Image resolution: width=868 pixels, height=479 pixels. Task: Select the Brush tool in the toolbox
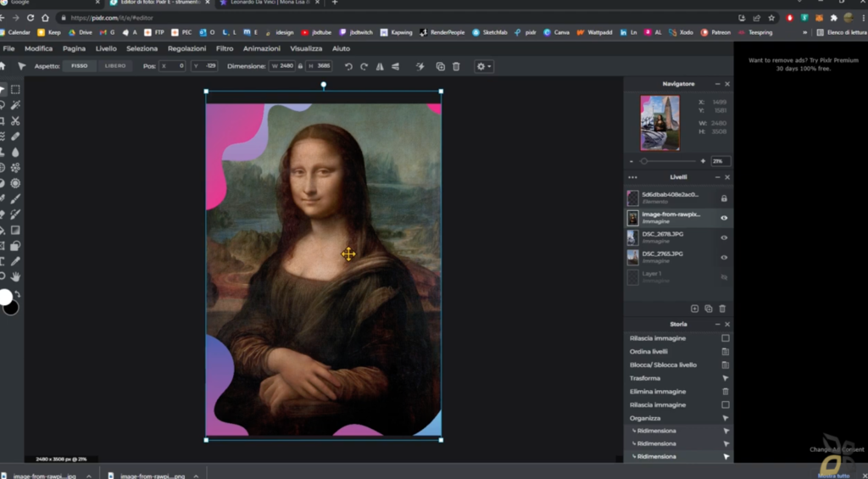tap(15, 198)
